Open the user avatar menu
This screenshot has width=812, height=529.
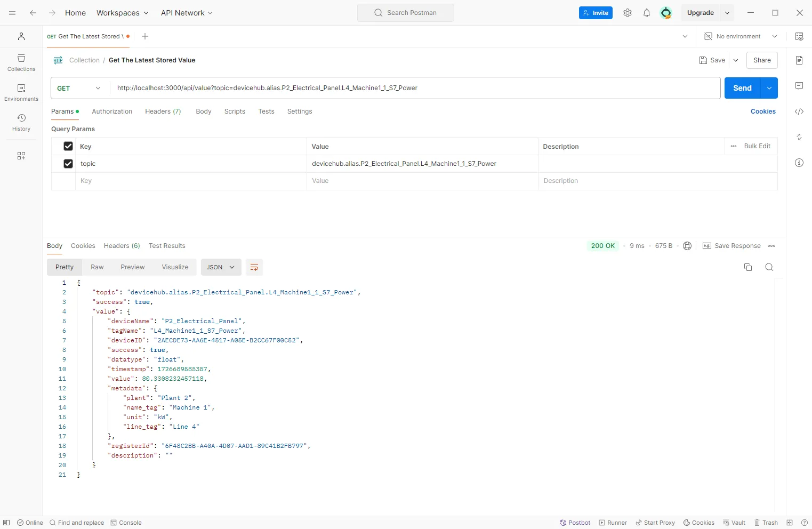click(x=666, y=13)
